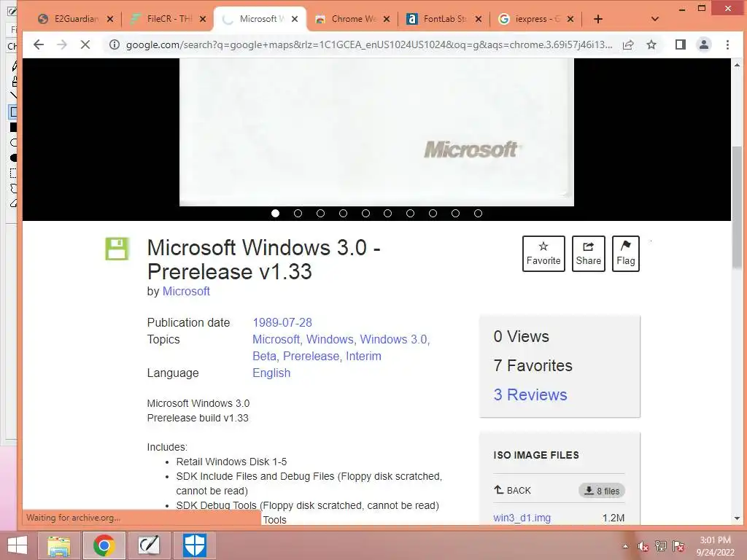
Task: Open the 1989-07-28 publication date link
Action: tap(282, 322)
